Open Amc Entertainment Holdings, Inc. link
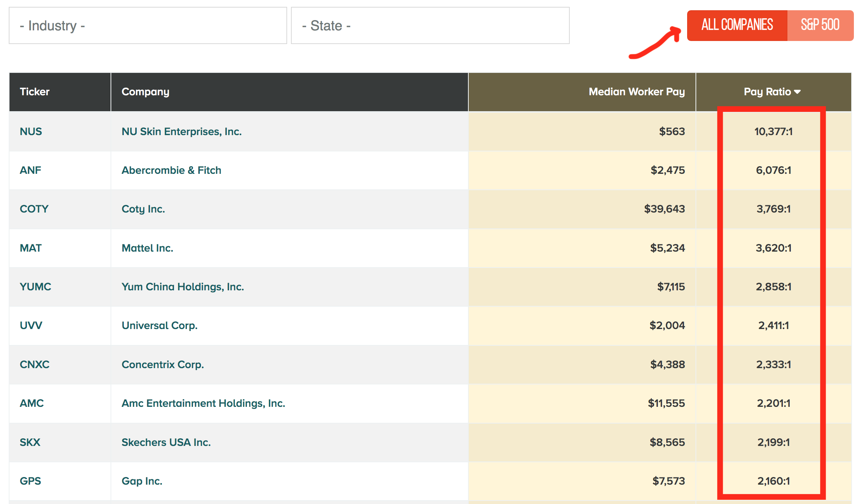 pyautogui.click(x=203, y=403)
